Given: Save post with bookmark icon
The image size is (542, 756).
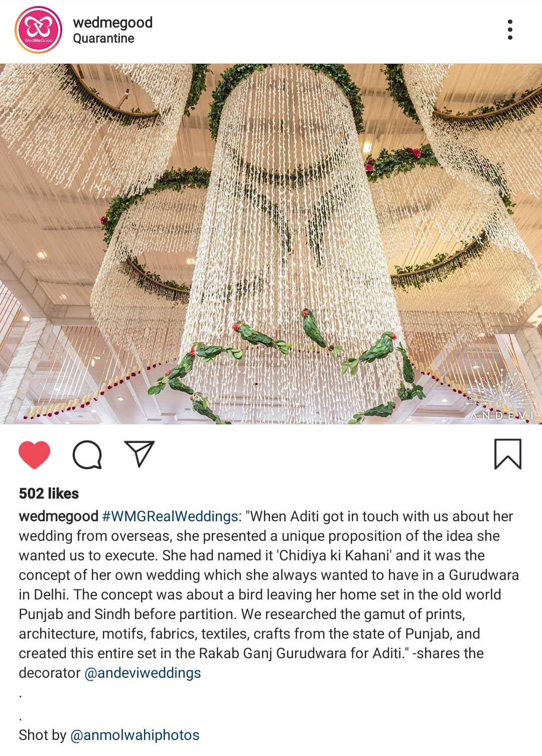Looking at the screenshot, I should [x=508, y=454].
